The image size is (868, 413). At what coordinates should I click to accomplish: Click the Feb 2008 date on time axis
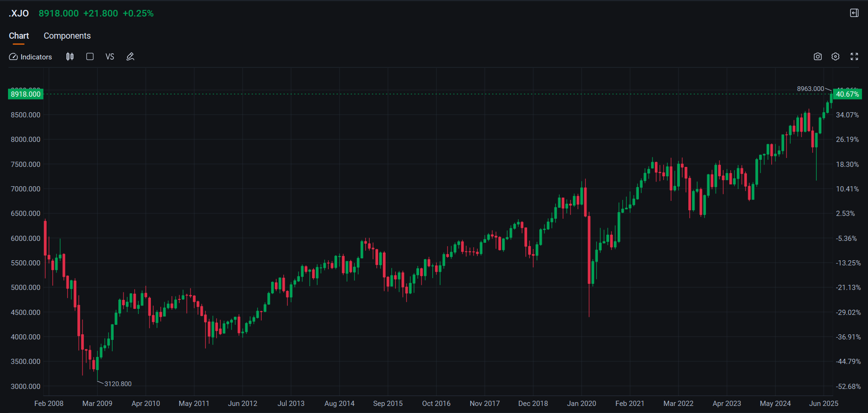[x=49, y=404]
